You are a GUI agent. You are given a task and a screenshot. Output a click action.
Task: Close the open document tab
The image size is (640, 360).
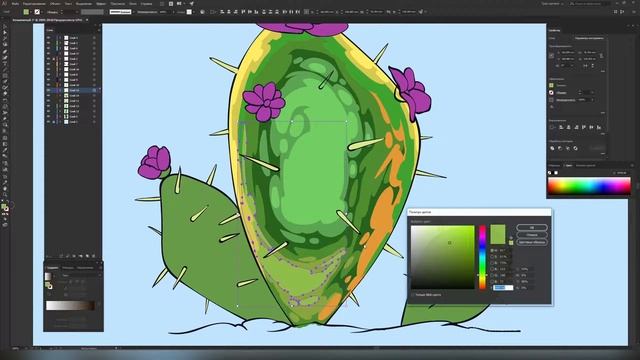click(x=87, y=20)
